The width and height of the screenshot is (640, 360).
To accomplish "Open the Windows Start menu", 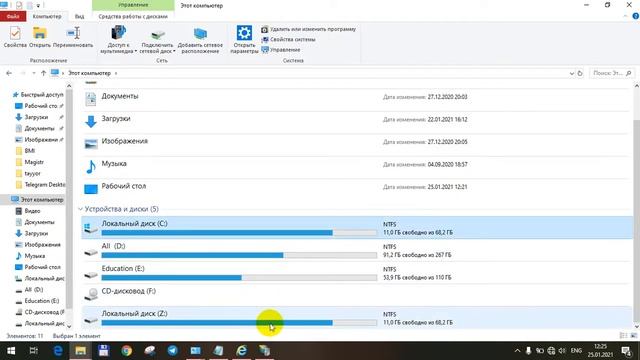I will click(x=11, y=351).
